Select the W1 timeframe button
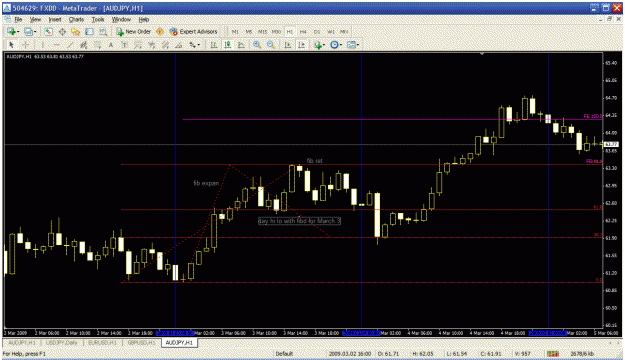Screen dimensions: 625x360 330,31
